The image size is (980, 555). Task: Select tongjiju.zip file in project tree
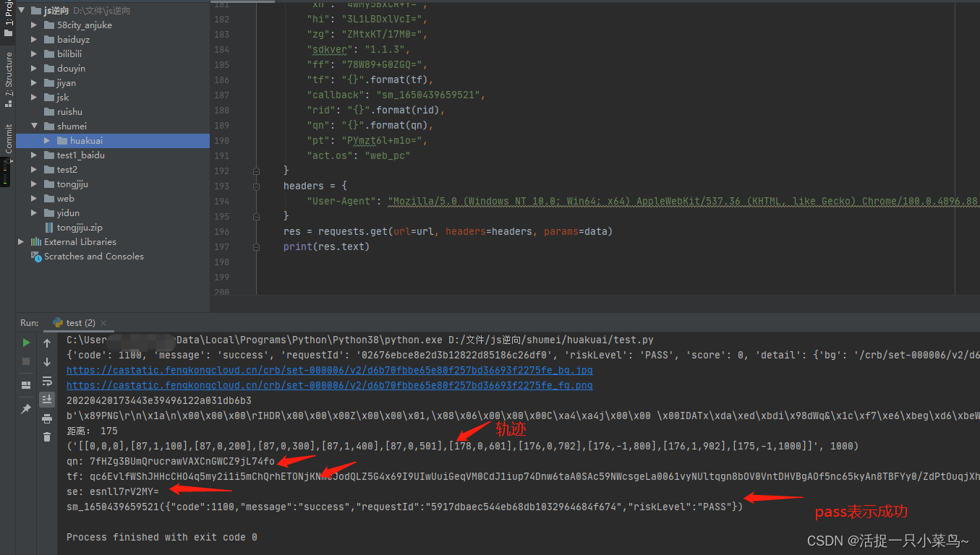80,228
